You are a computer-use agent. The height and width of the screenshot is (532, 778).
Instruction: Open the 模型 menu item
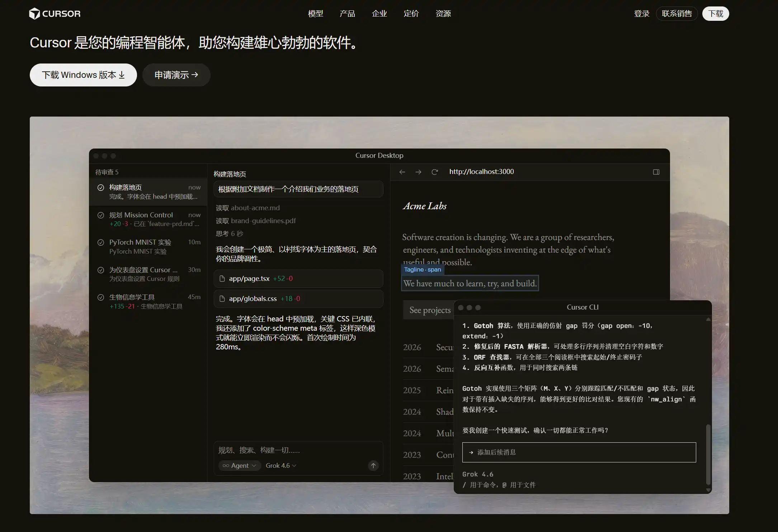(x=316, y=14)
